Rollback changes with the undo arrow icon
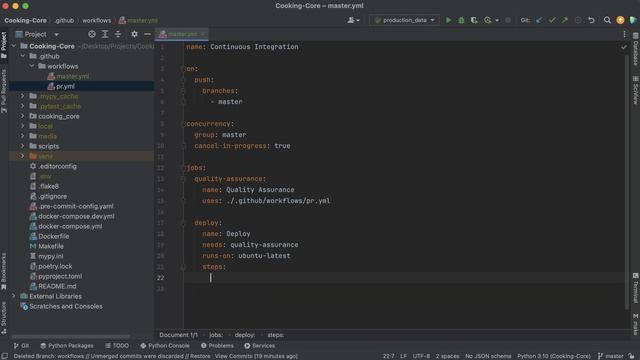Image resolution: width=640 pixels, height=360 pixels. coord(591,20)
